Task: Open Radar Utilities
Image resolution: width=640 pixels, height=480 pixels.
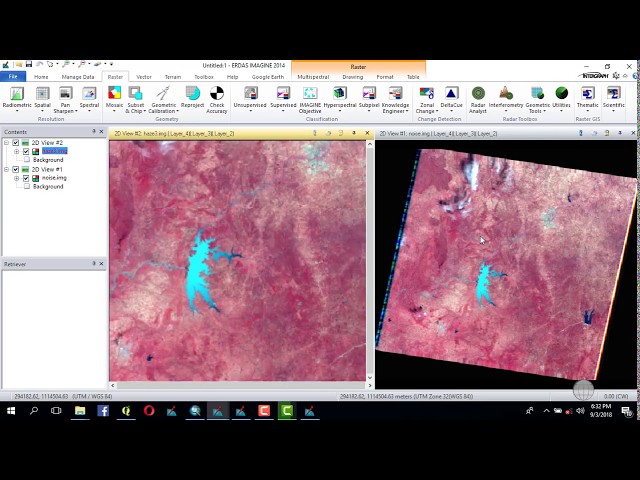Action: [561, 93]
